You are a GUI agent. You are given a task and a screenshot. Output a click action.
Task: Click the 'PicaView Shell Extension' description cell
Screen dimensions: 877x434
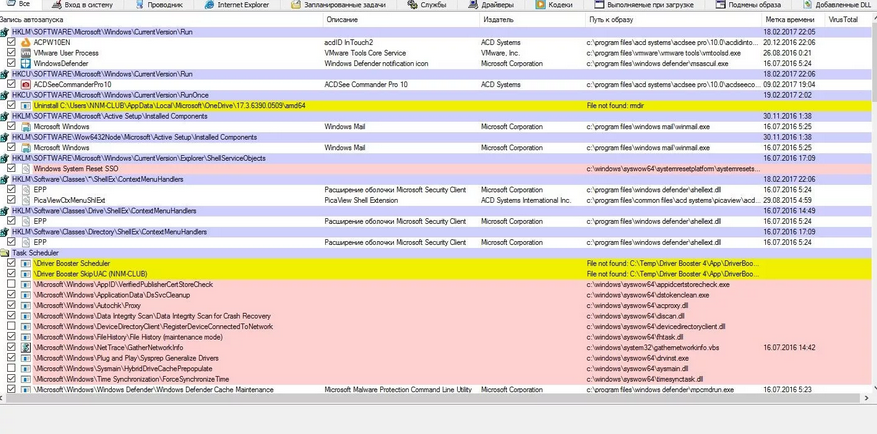tap(361, 200)
